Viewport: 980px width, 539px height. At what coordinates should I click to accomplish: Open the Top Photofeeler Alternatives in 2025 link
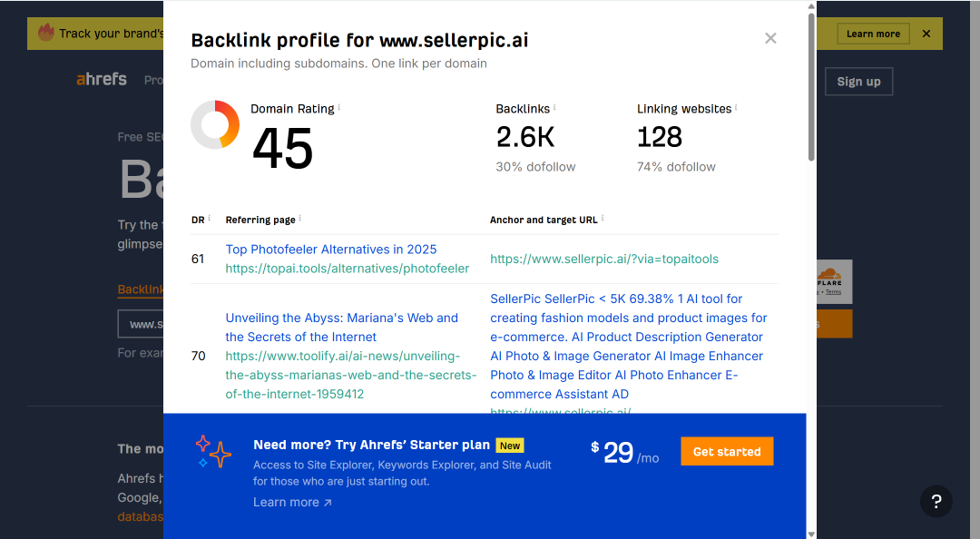[330, 250]
